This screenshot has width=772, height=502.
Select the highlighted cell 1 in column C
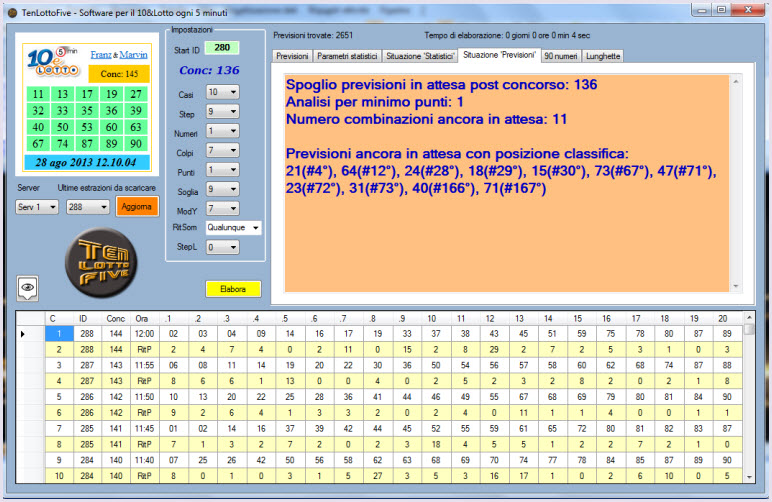click(59, 334)
